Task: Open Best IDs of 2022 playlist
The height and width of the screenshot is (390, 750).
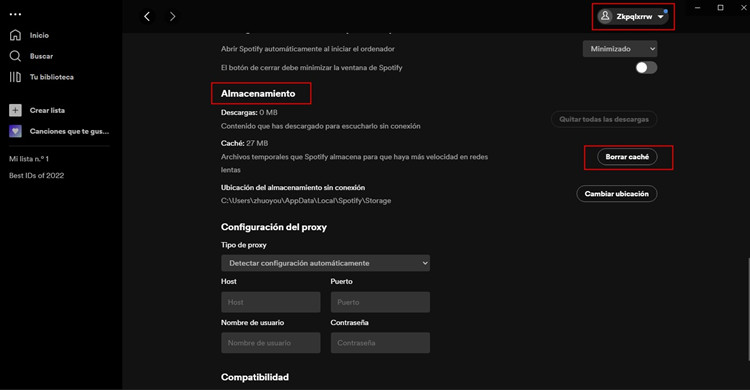Action: tap(36, 176)
